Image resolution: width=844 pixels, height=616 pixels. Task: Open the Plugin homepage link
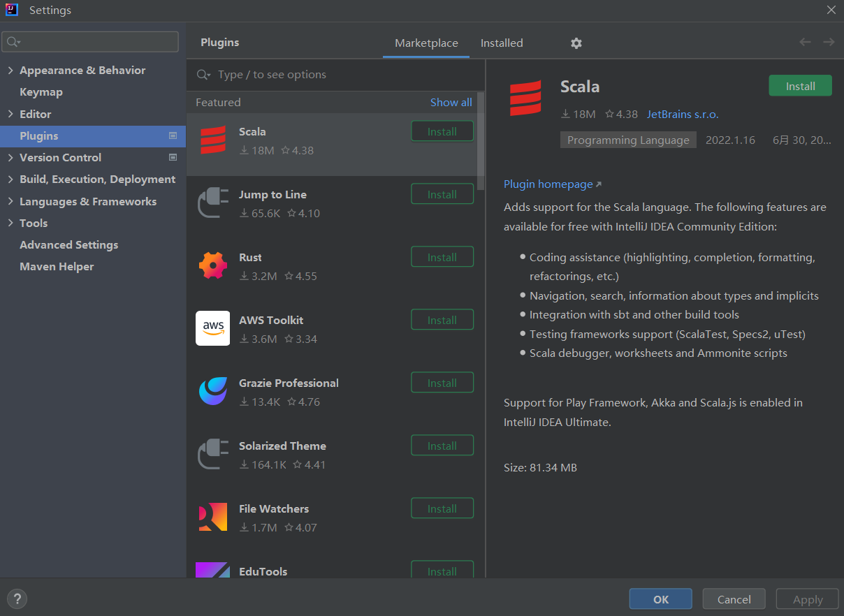(548, 184)
